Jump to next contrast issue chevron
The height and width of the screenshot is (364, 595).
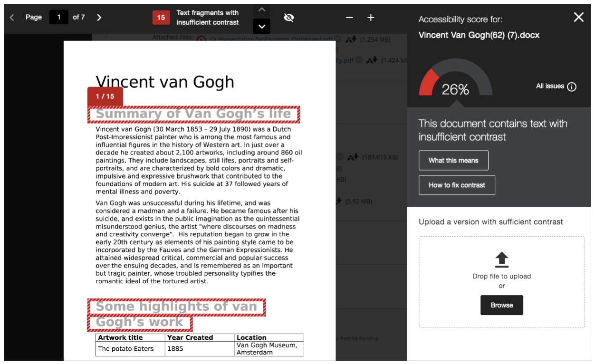click(261, 26)
